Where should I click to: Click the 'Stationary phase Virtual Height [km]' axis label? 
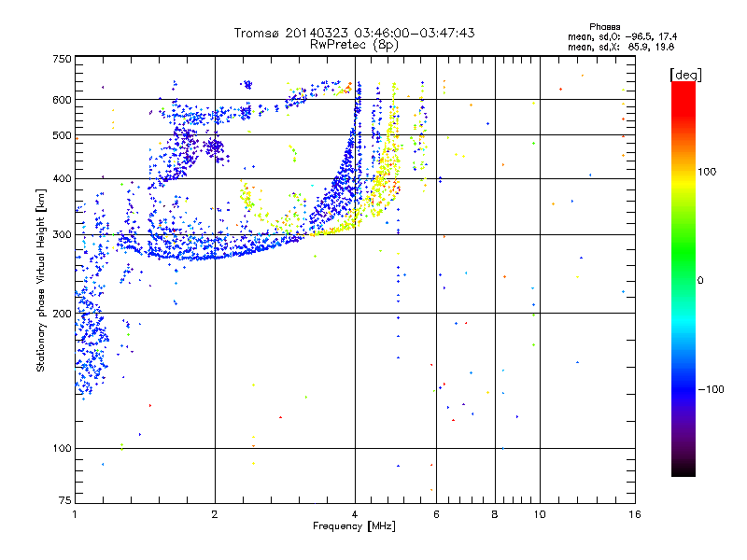(x=41, y=281)
